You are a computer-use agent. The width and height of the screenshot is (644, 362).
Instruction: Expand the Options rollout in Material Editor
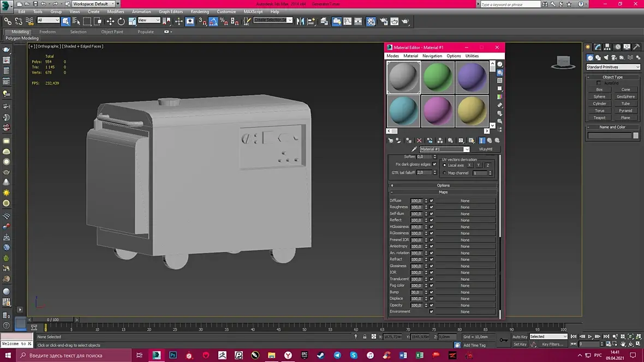[443, 185]
